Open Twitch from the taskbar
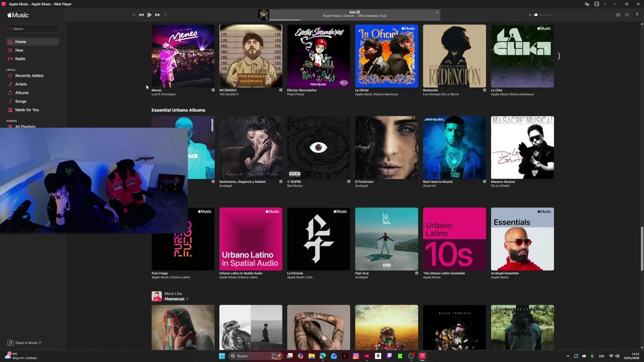Screen dimensions: 644x362 coord(389,356)
